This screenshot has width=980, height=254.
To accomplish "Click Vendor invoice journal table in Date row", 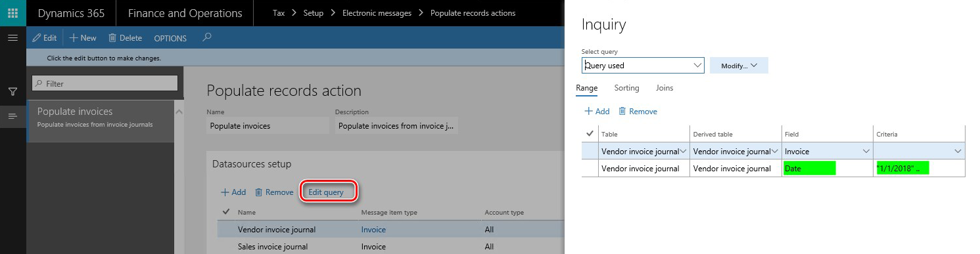I will pyautogui.click(x=644, y=169).
